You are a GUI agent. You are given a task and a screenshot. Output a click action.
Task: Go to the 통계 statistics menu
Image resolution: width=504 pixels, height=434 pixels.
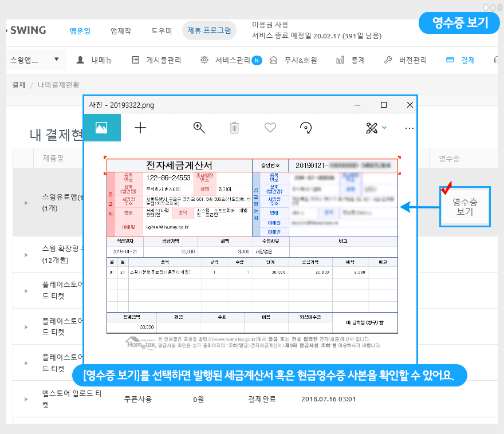351,60
